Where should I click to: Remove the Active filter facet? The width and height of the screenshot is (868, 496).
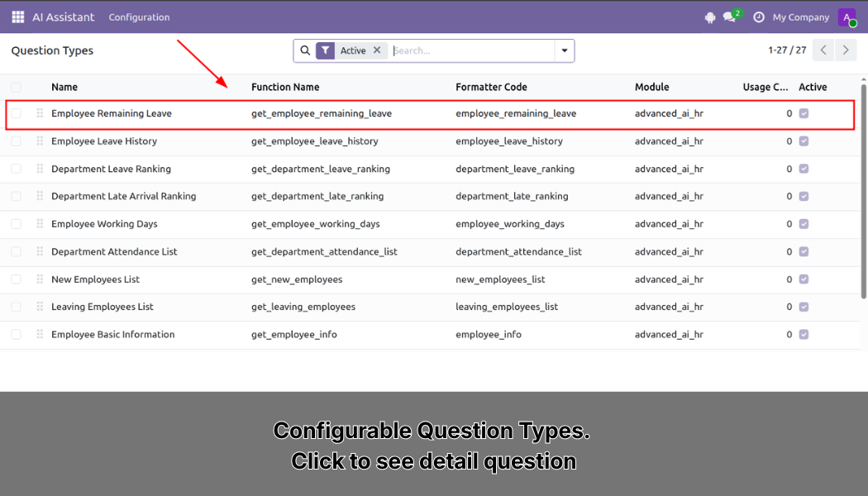click(x=377, y=50)
